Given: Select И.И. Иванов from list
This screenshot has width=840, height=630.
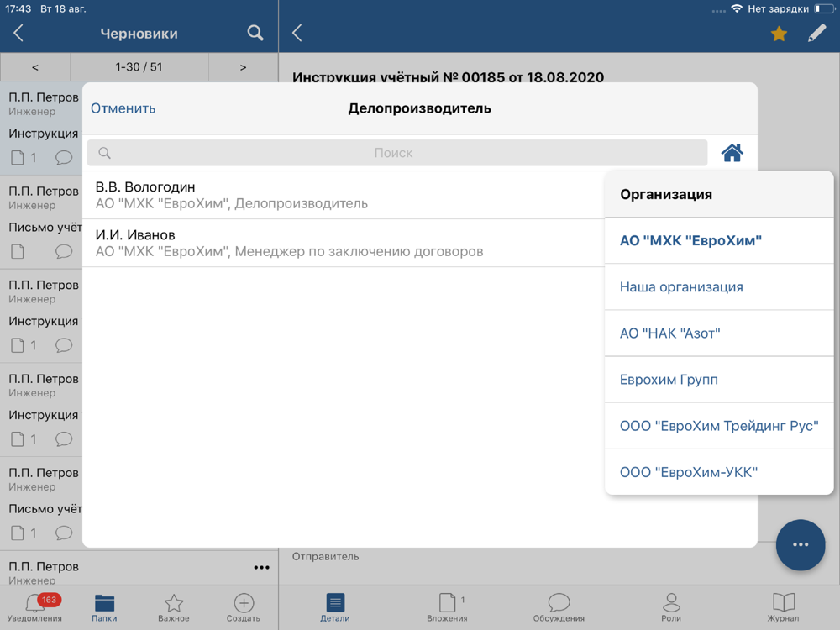Looking at the screenshot, I should coord(344,243).
